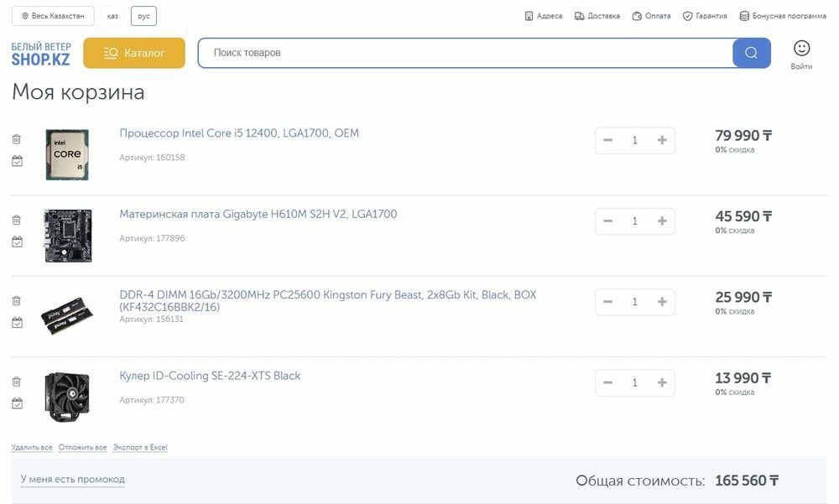The image size is (839, 504).
Task: Click quantity field of Kingston Fury Beast memory
Action: 634,302
